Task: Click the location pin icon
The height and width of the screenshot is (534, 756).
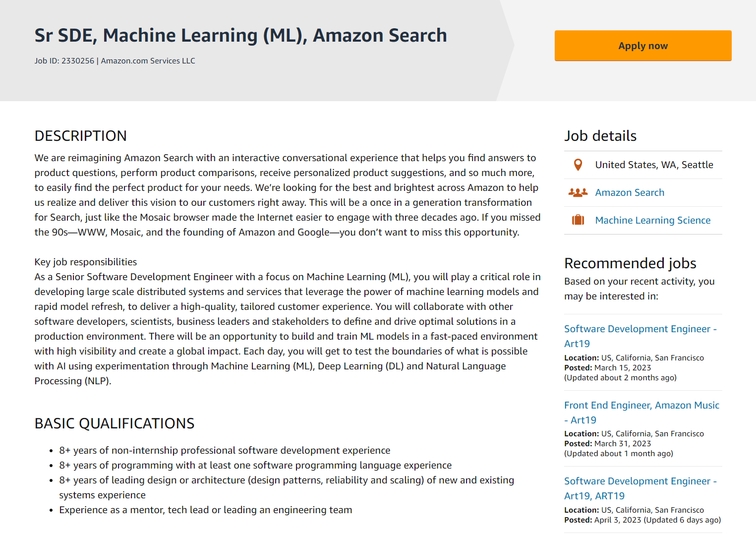Action: (x=578, y=165)
